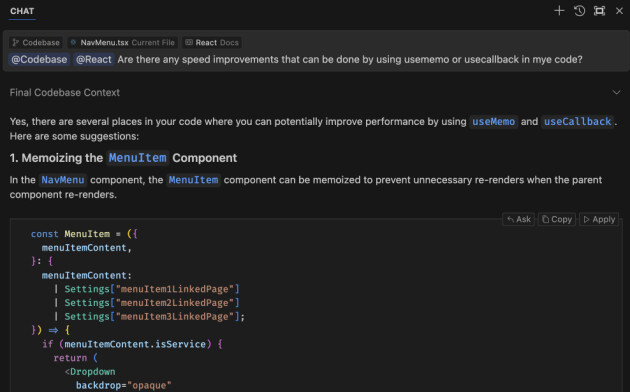Click the Codebase context pill
Viewport: 630px width, 392px height.
(x=36, y=43)
